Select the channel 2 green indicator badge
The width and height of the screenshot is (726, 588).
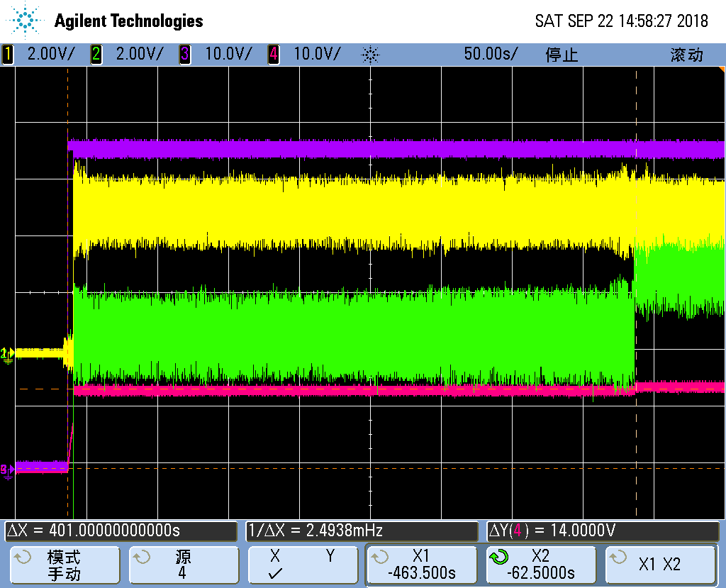pos(96,55)
